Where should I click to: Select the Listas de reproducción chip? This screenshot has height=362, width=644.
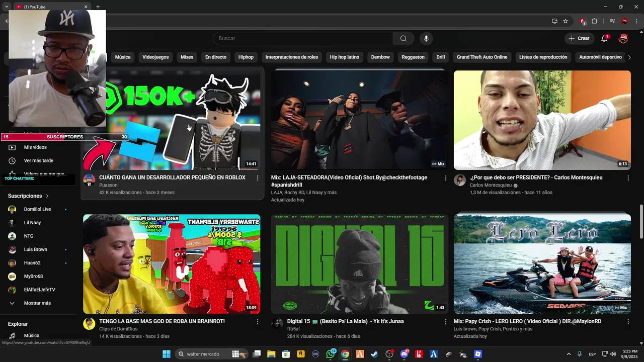pyautogui.click(x=543, y=57)
